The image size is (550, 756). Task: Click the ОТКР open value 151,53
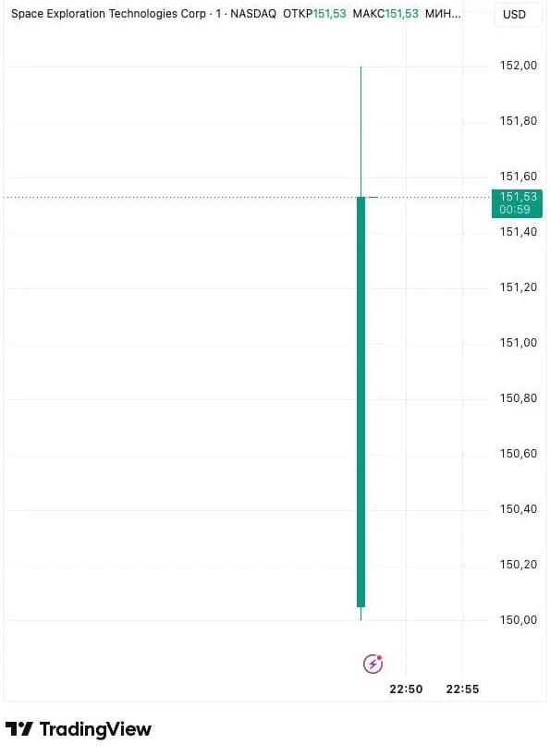click(330, 14)
